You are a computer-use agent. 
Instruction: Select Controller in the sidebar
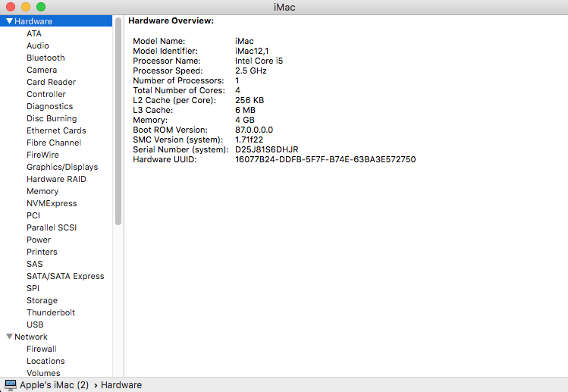coord(46,94)
